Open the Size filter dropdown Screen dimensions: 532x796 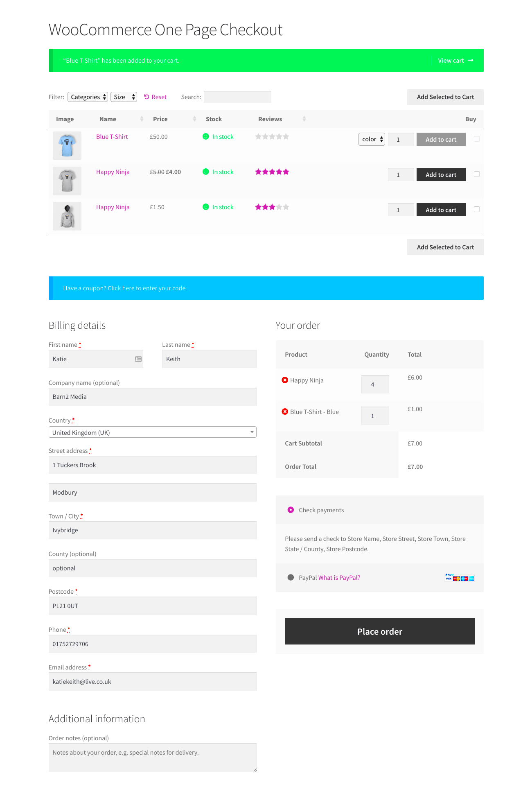pos(124,97)
